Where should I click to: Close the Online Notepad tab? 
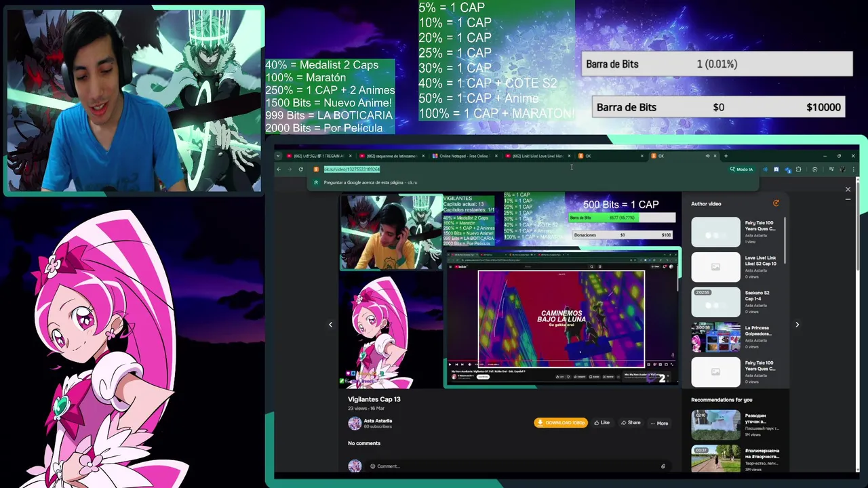coord(496,156)
